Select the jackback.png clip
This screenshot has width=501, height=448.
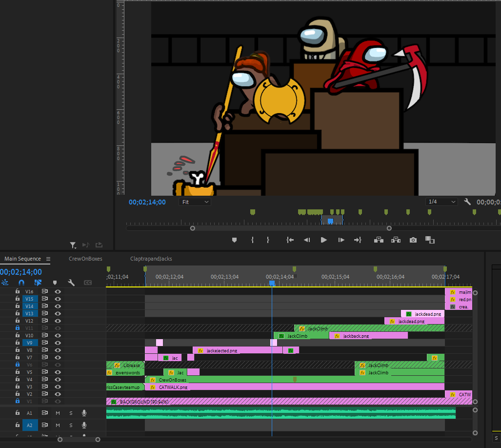pyautogui.click(x=368, y=336)
